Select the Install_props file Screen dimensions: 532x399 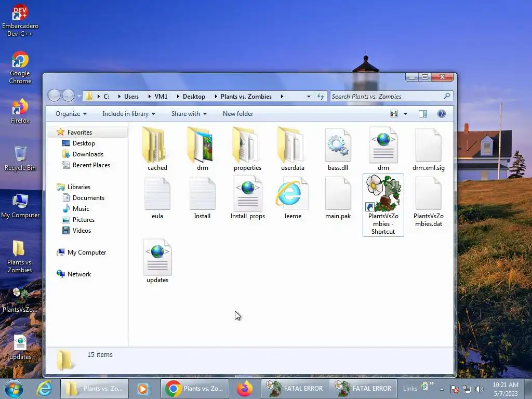coord(247,197)
